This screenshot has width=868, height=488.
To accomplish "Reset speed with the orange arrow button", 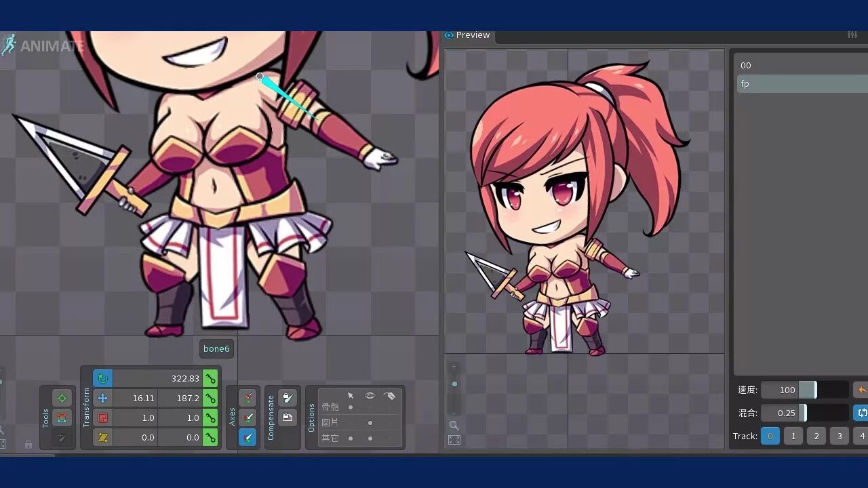I will click(x=861, y=390).
